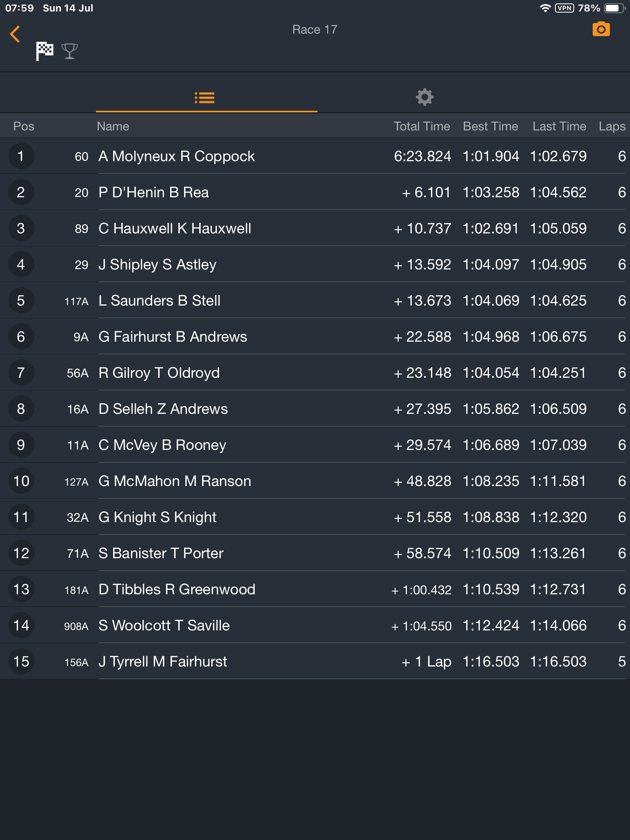This screenshot has width=630, height=840.
Task: Sort by Best Time column header
Action: (491, 126)
